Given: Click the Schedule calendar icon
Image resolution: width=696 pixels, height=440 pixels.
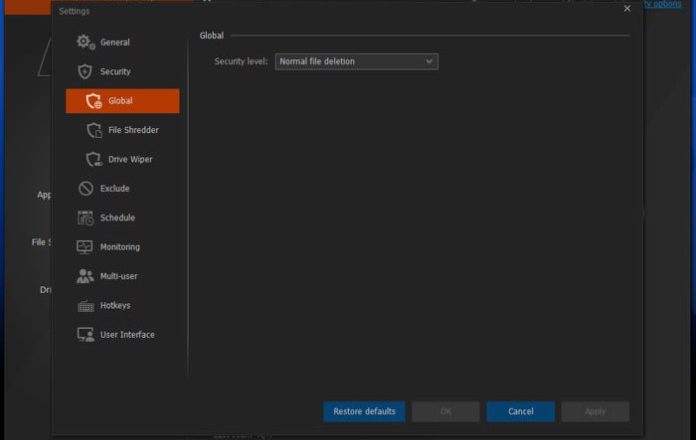Looking at the screenshot, I should 85,217.
